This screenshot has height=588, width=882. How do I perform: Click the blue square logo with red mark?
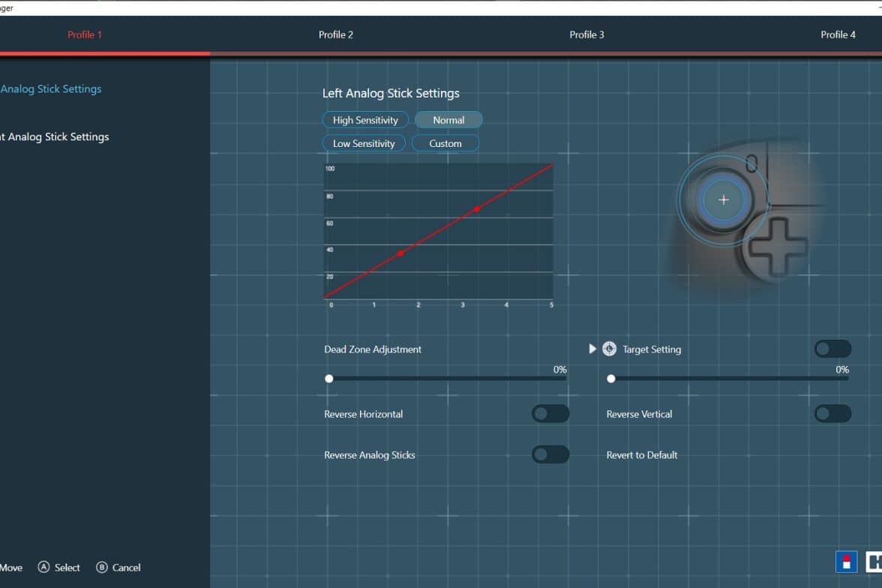pos(846,562)
